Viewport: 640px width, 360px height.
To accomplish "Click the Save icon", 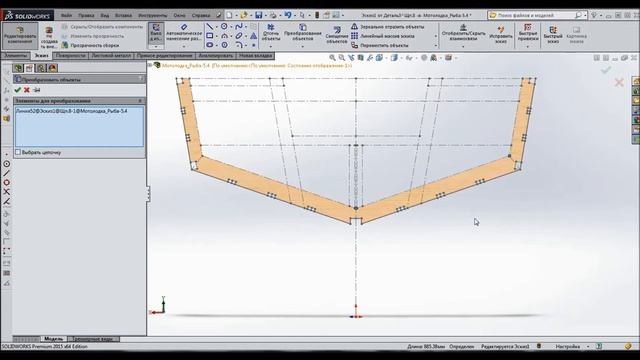I will coord(258,15).
